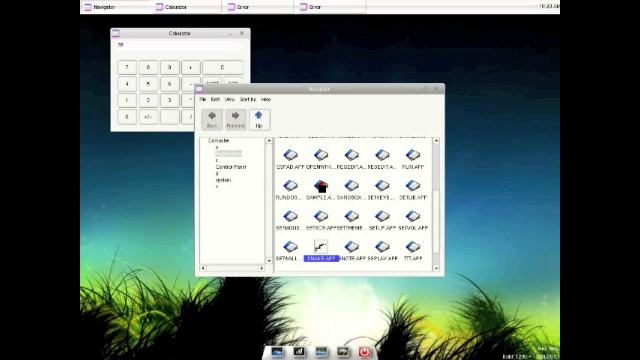Click the file list scroll-up arrow
Image resolution: width=640 pixels, height=360 pixels.
[x=436, y=140]
